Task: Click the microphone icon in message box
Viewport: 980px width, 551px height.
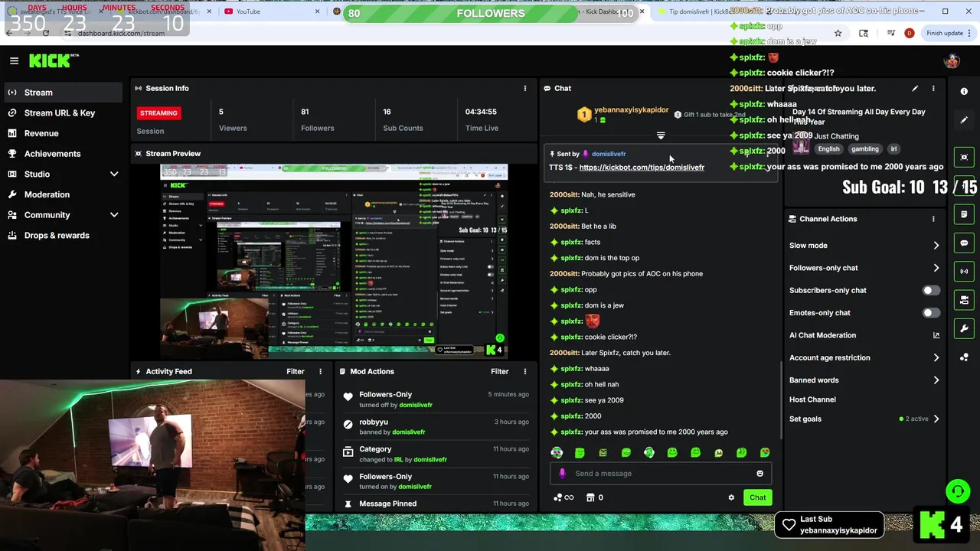Action: [563, 473]
